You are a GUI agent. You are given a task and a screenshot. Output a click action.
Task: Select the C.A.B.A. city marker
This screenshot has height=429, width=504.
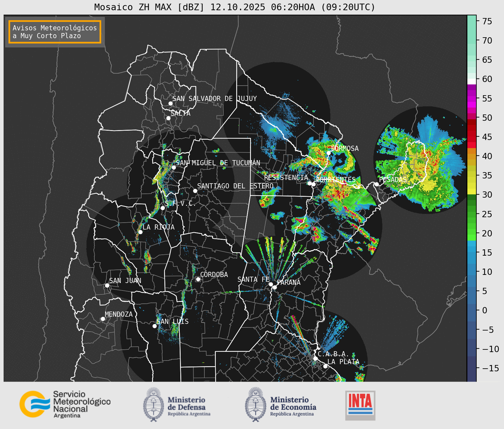[315, 358]
